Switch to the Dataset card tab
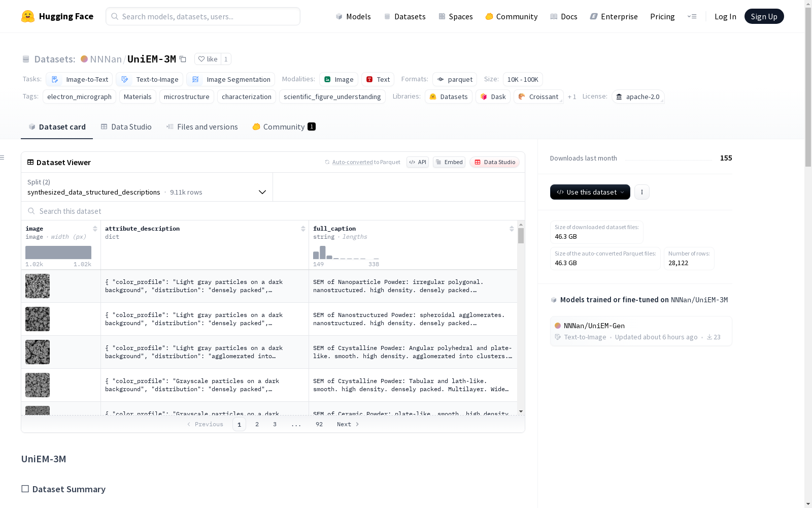 tap(57, 127)
